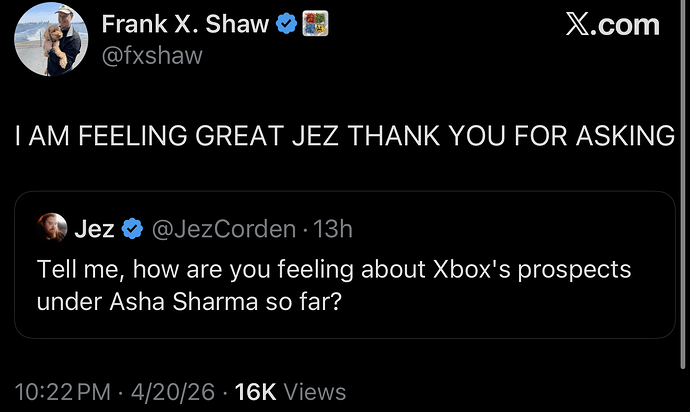Click the "Views" label at the bottom
The height and width of the screenshot is (412, 690).
click(313, 392)
